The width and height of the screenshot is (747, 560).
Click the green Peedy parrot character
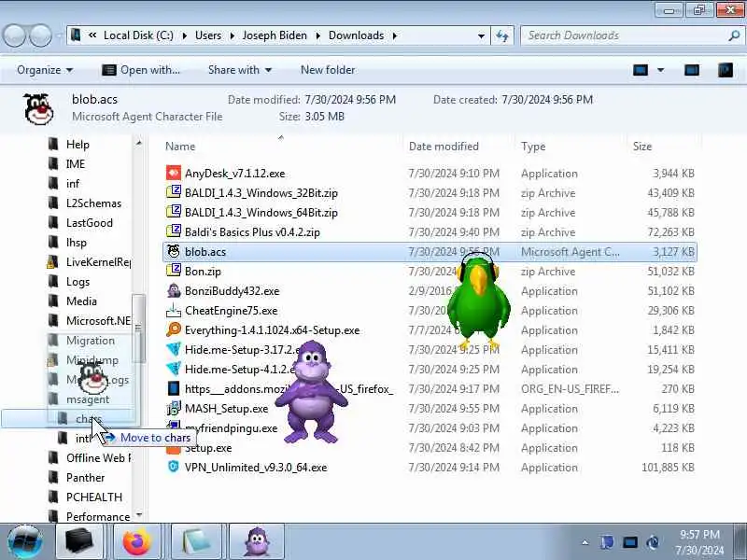[x=478, y=300]
